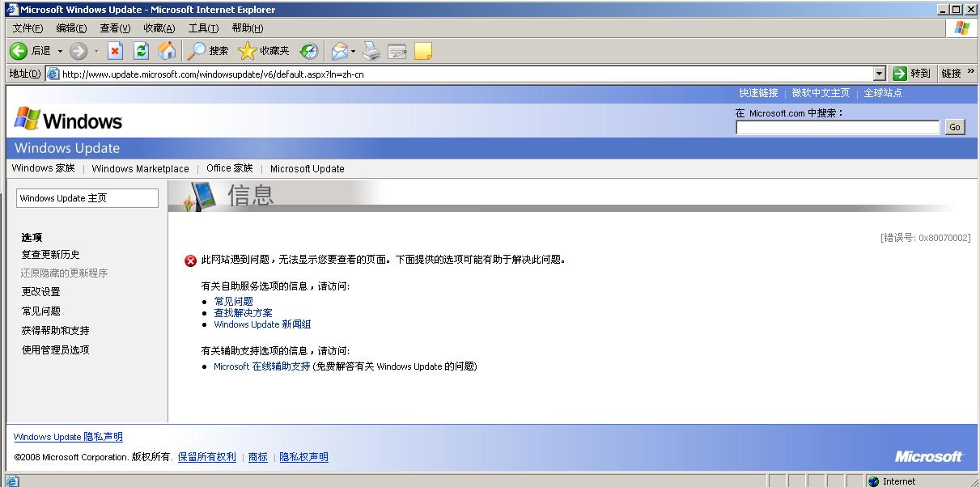The height and width of the screenshot is (487, 980).
Task: Expand the address bar dropdown arrow
Action: coord(880,74)
